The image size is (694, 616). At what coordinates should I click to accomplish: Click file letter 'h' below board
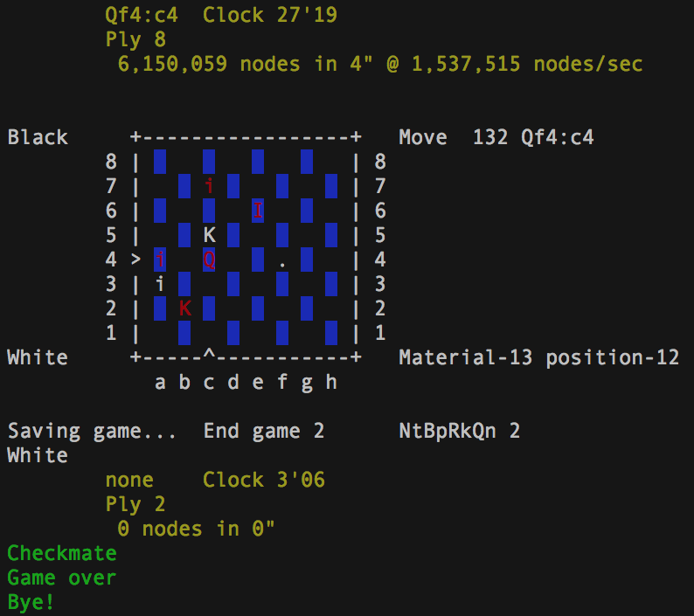click(331, 382)
